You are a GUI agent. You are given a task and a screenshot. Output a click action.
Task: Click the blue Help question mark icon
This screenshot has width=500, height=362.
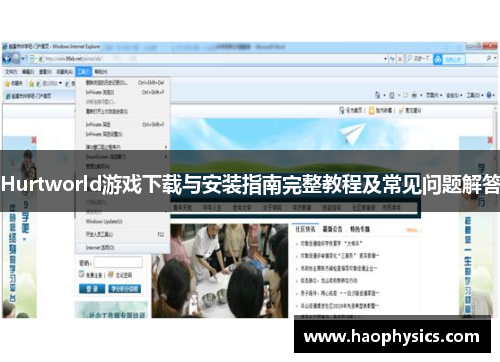489,95
